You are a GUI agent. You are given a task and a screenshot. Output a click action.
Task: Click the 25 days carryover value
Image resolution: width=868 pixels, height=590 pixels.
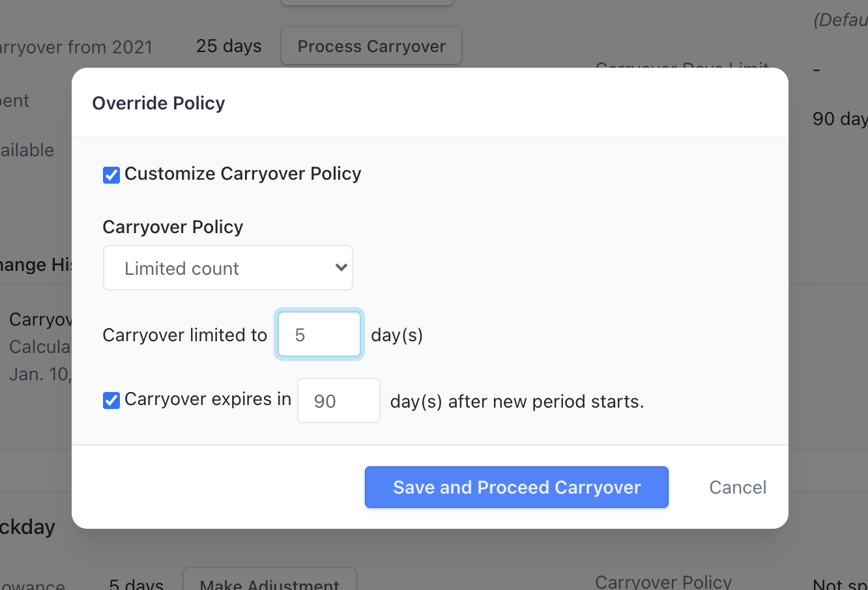click(x=229, y=46)
